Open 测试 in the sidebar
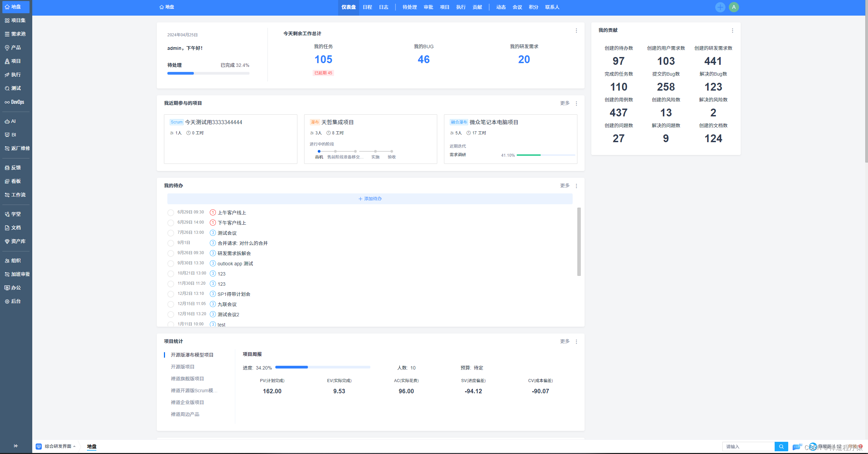The image size is (868, 454). tap(16, 88)
